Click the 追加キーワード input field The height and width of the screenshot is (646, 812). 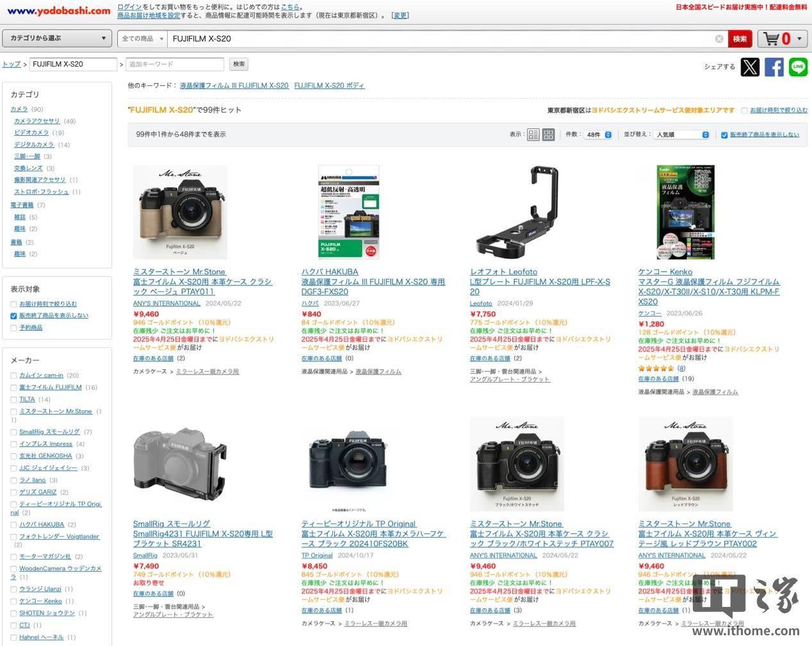[x=175, y=64]
